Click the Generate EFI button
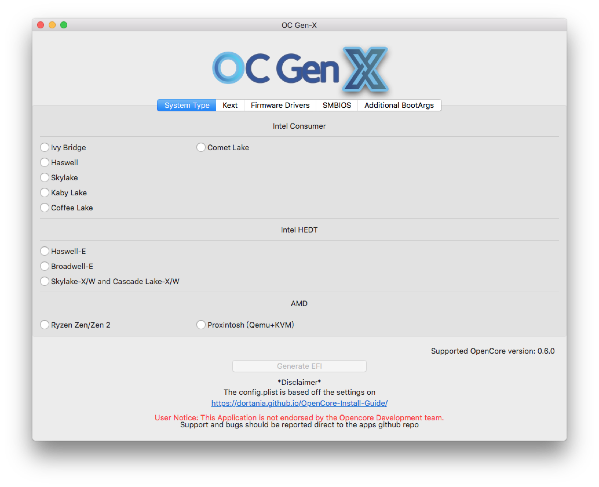The width and height of the screenshot is (599, 487). pos(299,366)
